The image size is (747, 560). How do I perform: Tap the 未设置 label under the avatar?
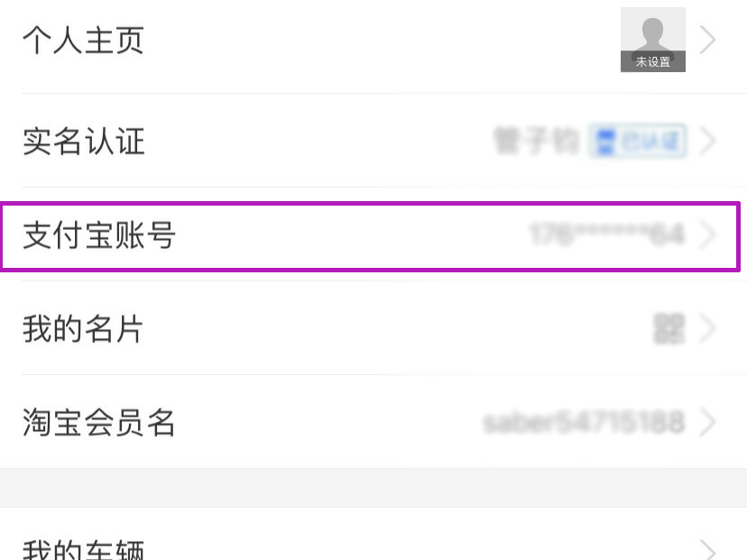click(x=652, y=62)
